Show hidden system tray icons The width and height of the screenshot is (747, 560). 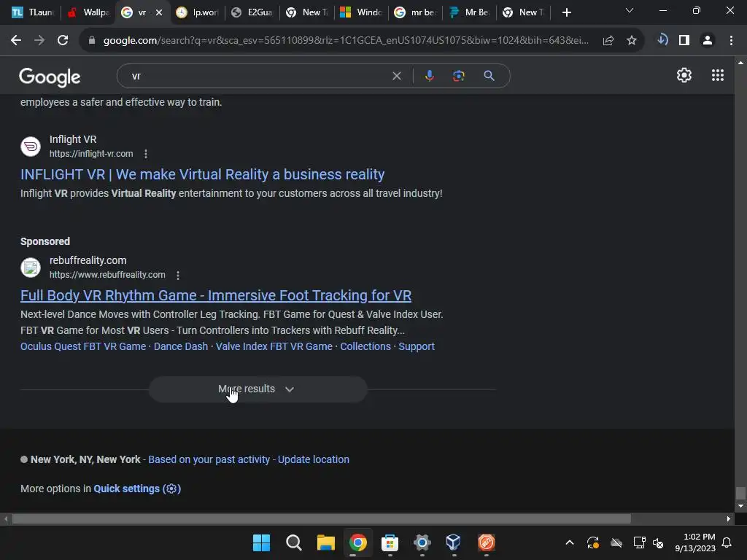point(569,542)
